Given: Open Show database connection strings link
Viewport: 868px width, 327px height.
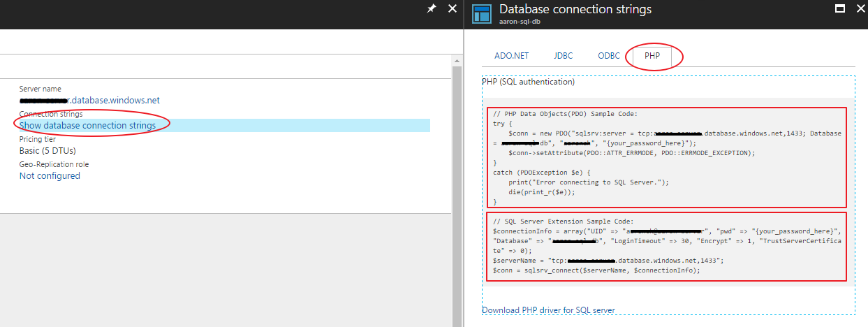Looking at the screenshot, I should click(87, 126).
